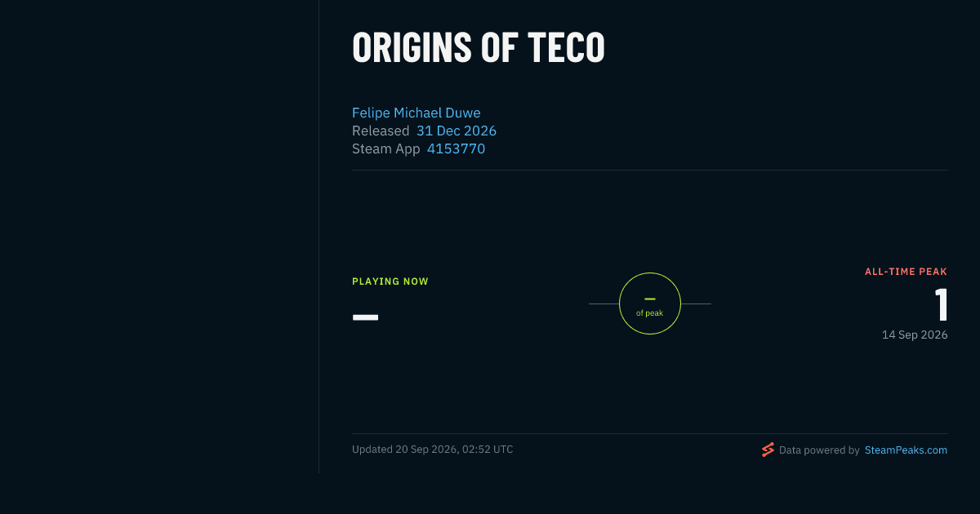Click the 'Steam App' label text
The width and height of the screenshot is (980, 514).
[386, 148]
